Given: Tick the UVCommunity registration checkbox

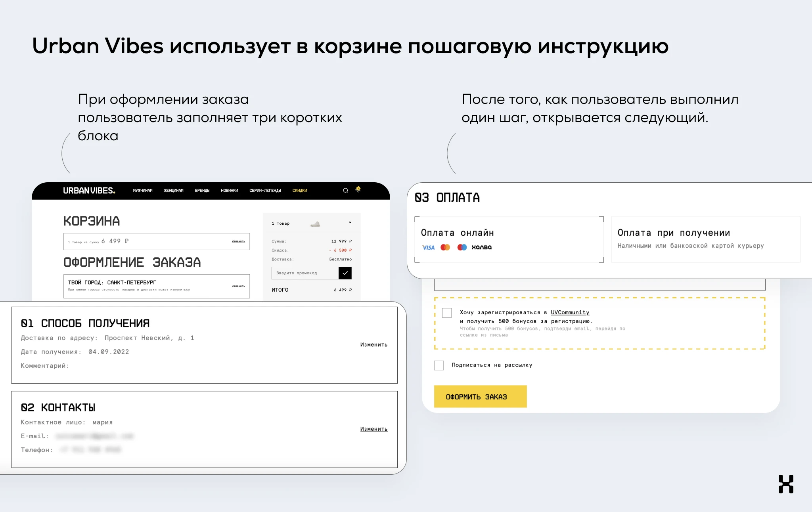Looking at the screenshot, I should (447, 313).
